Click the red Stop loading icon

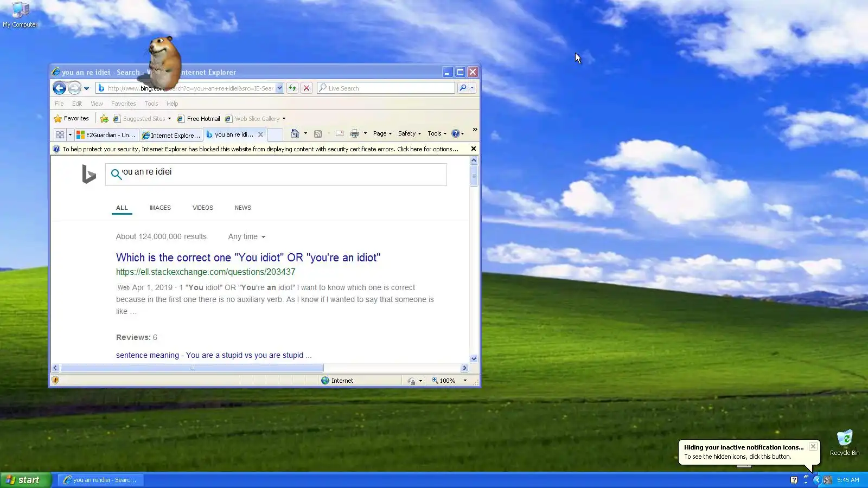pos(307,88)
